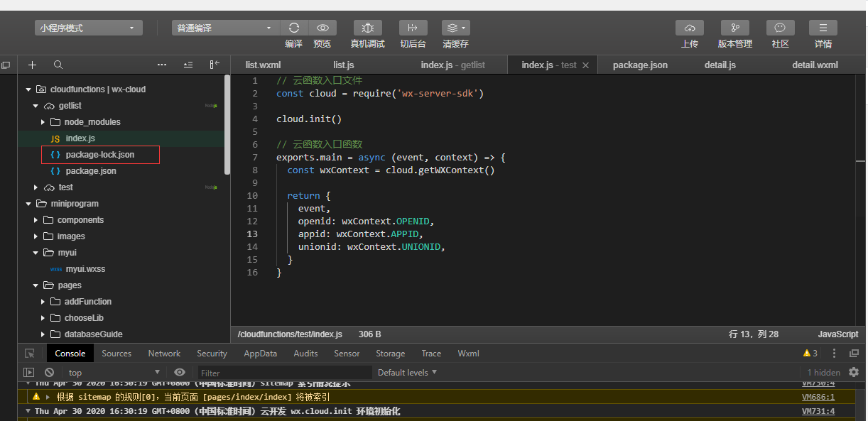This screenshot has height=421, width=868.
Task: Open the details (详情) menu icon
Action: click(x=823, y=28)
